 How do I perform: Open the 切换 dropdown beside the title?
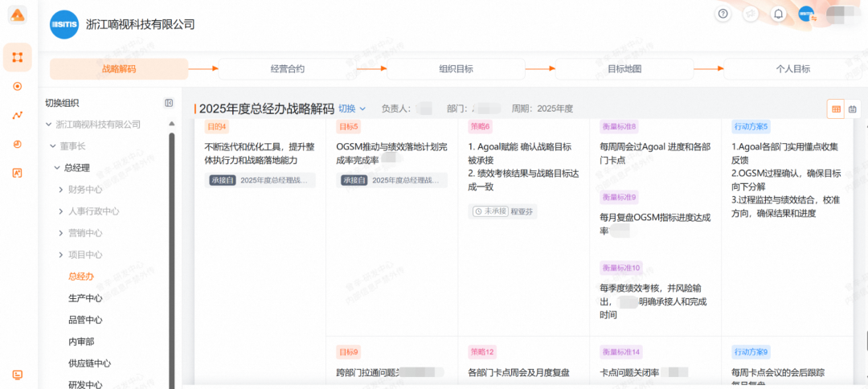click(x=351, y=109)
